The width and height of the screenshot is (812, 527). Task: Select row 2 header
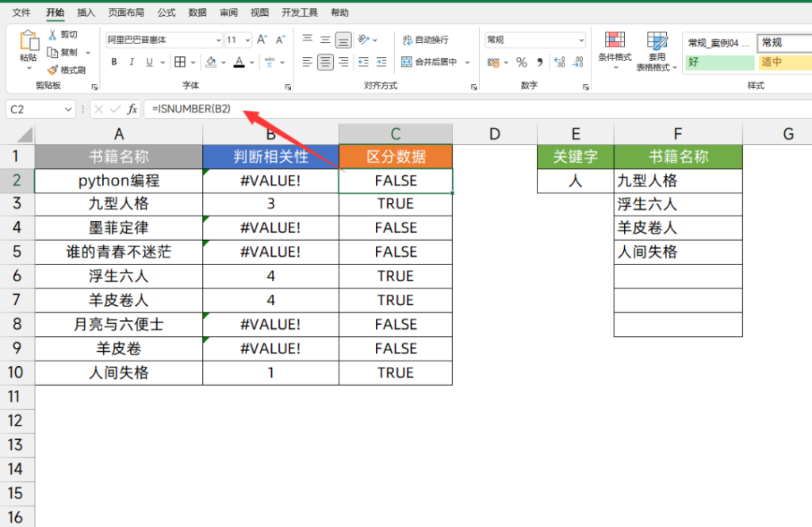(x=17, y=180)
